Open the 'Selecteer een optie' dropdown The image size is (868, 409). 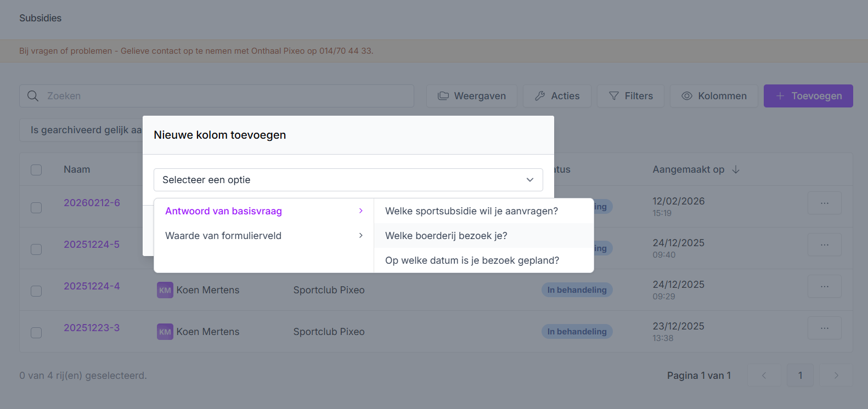click(348, 180)
